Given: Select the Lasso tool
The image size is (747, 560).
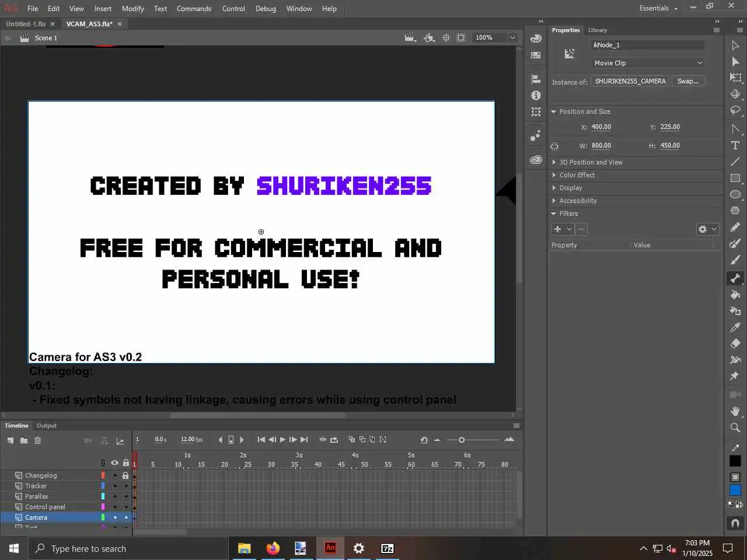Looking at the screenshot, I should point(735,111).
